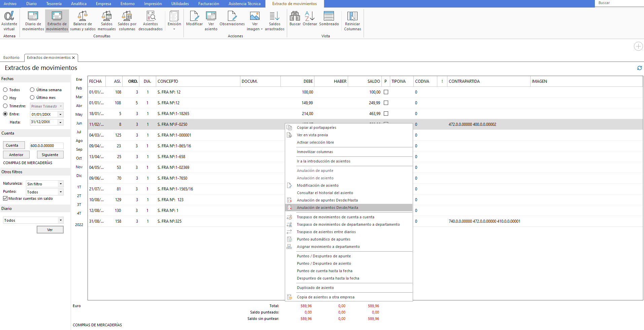The image size is (644, 330).
Task: Click the Ver imagen icon
Action: pos(255,21)
